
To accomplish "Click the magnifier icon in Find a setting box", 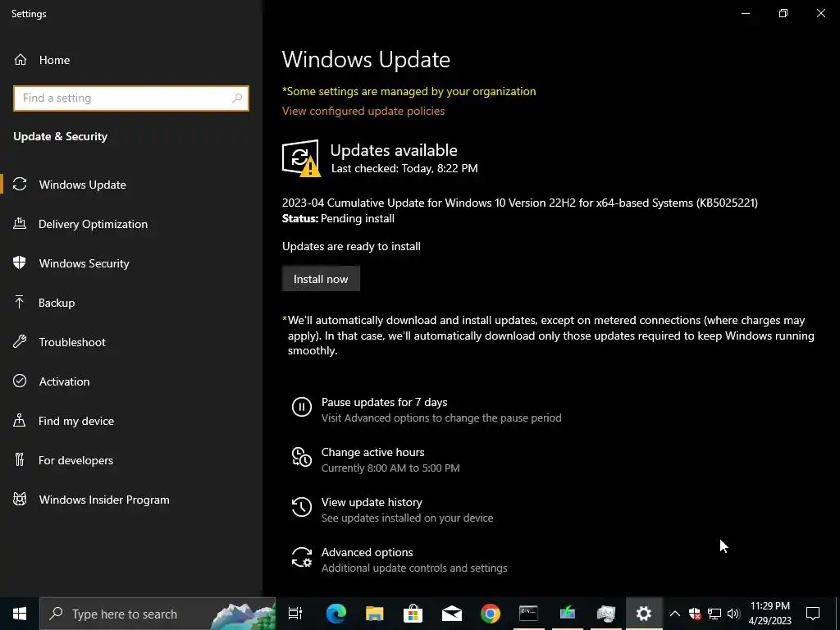I will (x=237, y=98).
